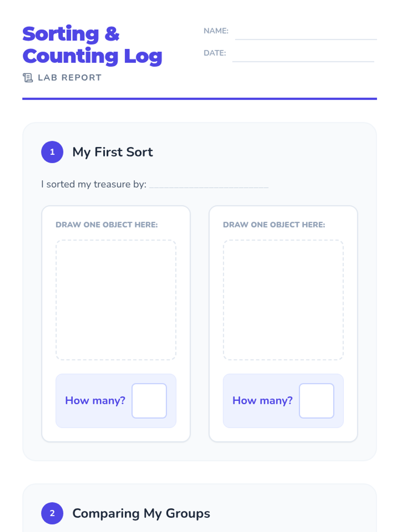The height and width of the screenshot is (532, 399).
Task: Click the right dashed drawing box
Action: pos(283,300)
